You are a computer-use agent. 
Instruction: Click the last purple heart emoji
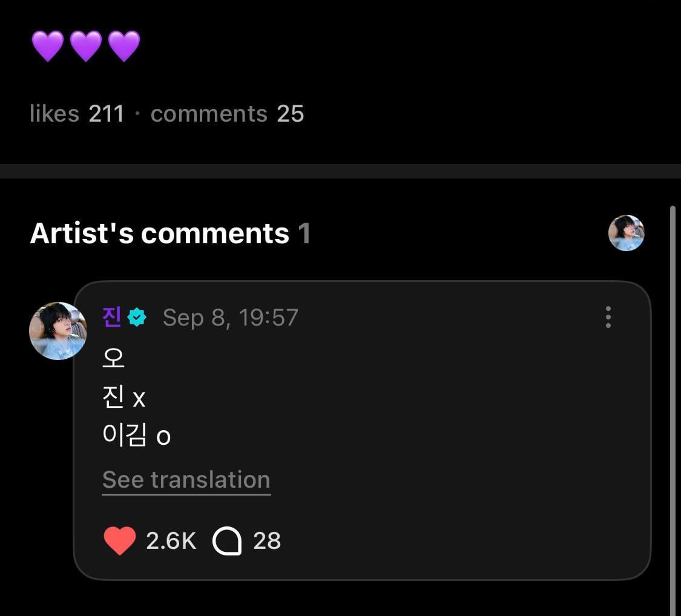[124, 47]
